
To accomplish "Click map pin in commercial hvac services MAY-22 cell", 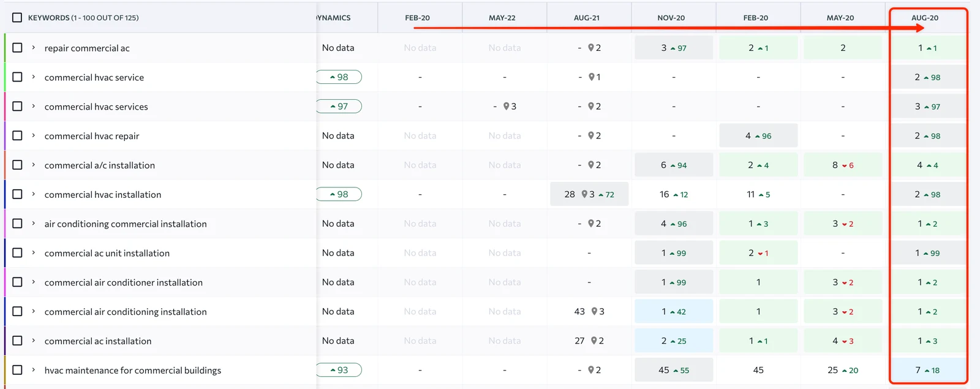I will (507, 107).
